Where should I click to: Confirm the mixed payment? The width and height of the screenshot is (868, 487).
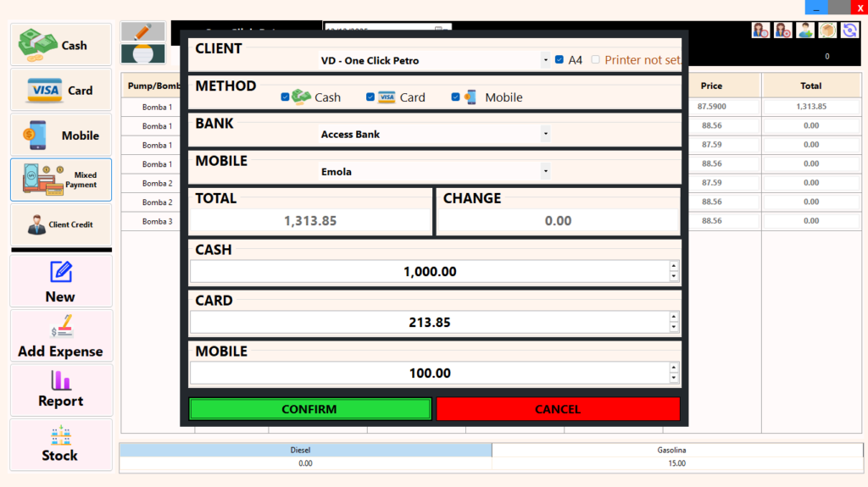click(310, 409)
